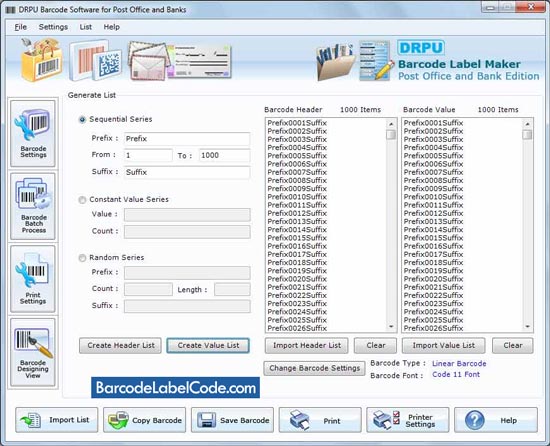Screen dimensions: 550x446
Task: Click the Copy Barcode button
Action: (x=145, y=420)
